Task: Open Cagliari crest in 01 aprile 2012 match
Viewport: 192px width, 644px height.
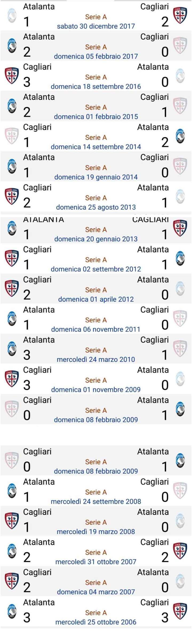Action: [x=12, y=288]
